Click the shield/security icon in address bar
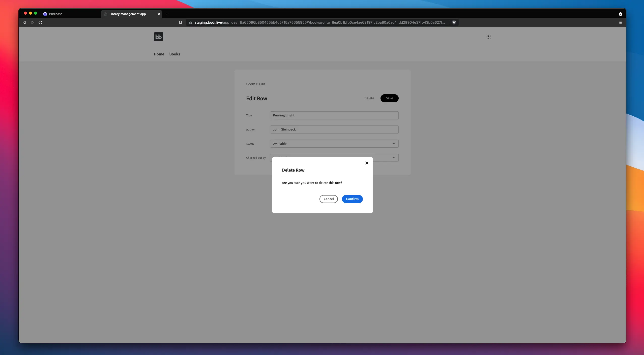The height and width of the screenshot is (355, 644). (x=454, y=22)
